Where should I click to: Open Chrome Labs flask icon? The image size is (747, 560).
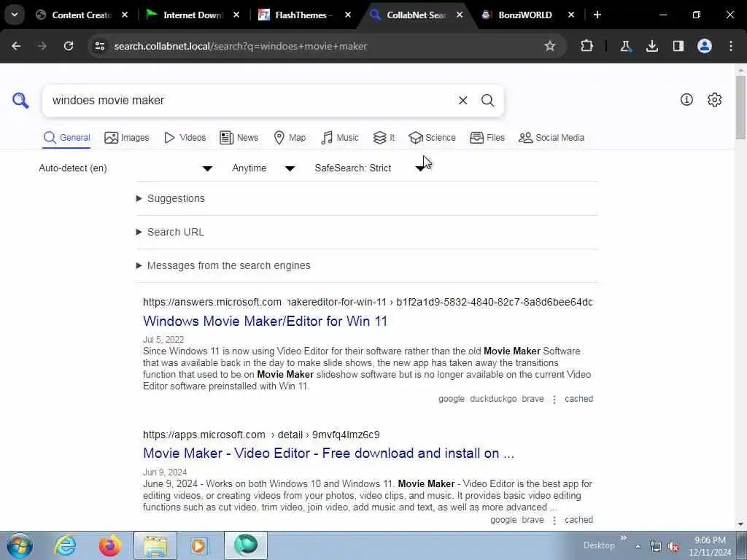pos(625,46)
